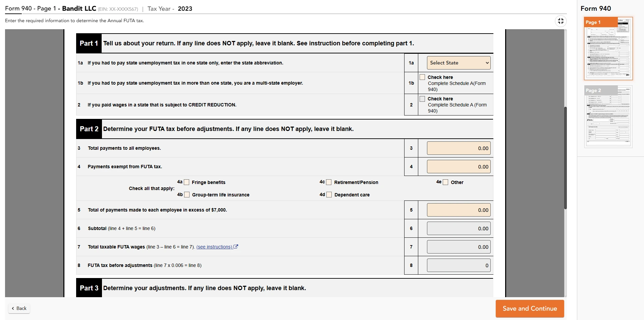Open the Select State dropdown

click(459, 63)
